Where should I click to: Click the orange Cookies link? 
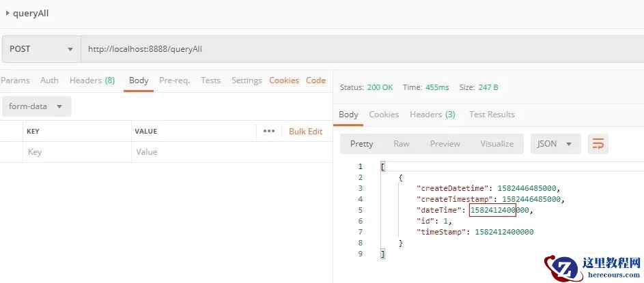[284, 80]
